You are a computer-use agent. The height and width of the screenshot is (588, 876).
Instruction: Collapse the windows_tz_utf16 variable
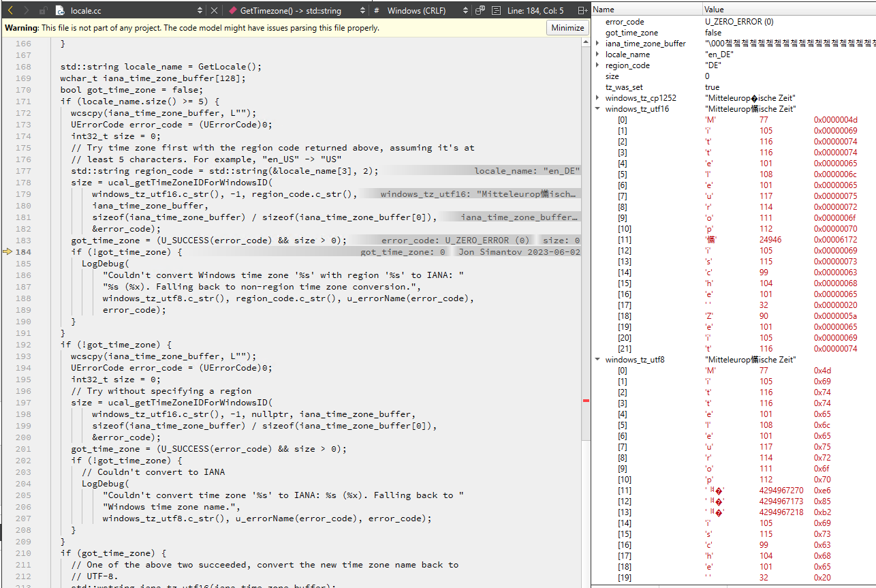pos(597,108)
